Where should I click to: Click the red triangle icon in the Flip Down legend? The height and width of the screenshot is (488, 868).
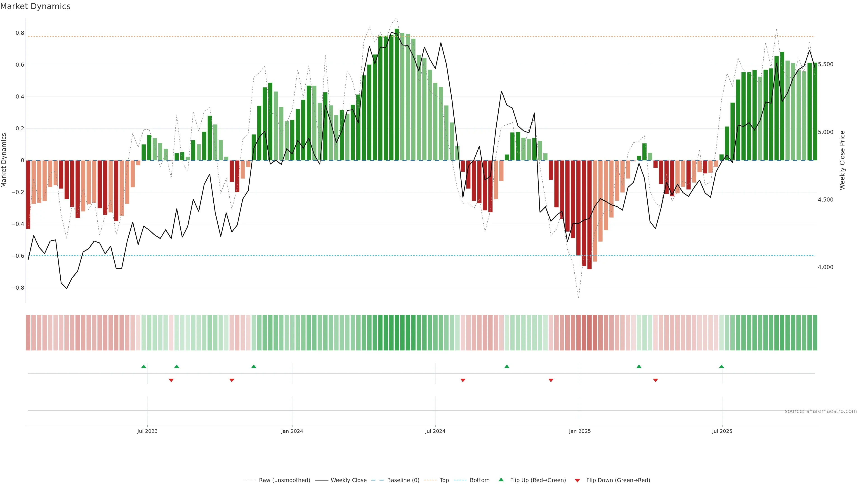click(x=577, y=480)
